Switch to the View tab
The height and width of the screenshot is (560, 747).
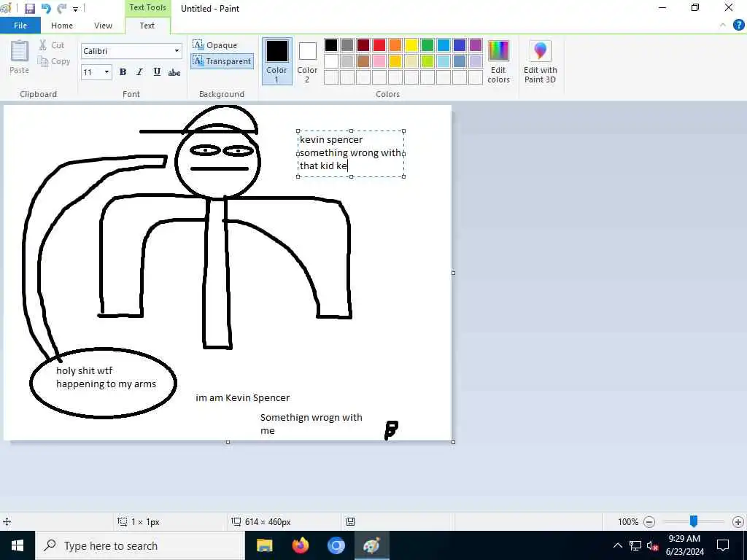103,26
